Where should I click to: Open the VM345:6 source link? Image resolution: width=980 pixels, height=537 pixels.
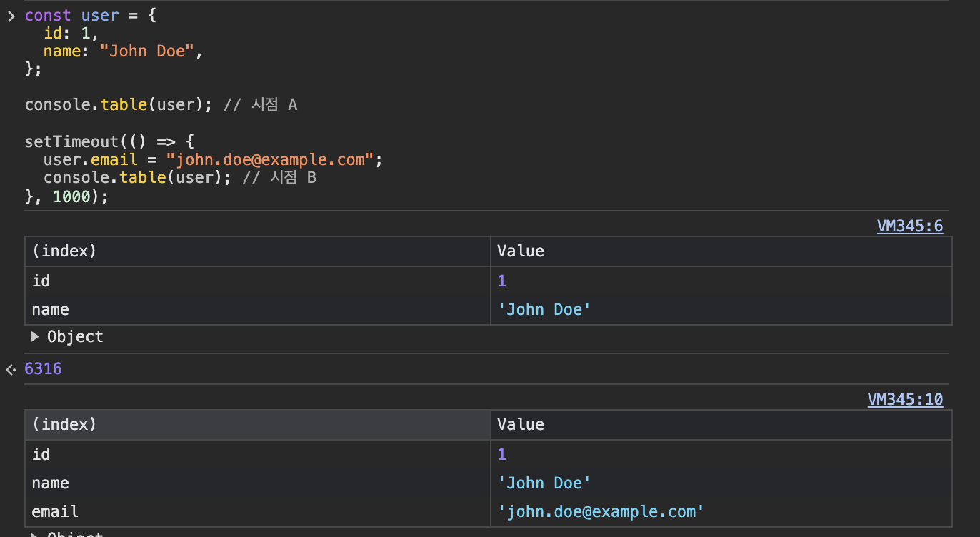[x=909, y=226]
